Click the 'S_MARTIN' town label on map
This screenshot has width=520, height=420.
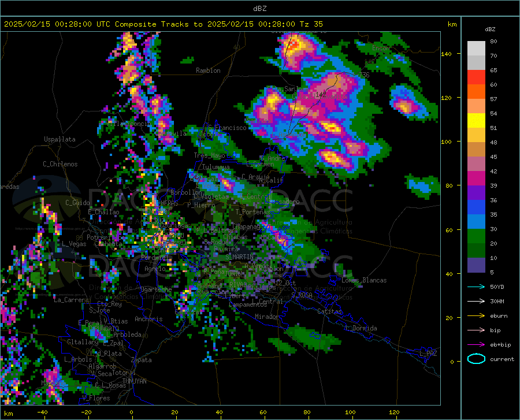[239, 257]
